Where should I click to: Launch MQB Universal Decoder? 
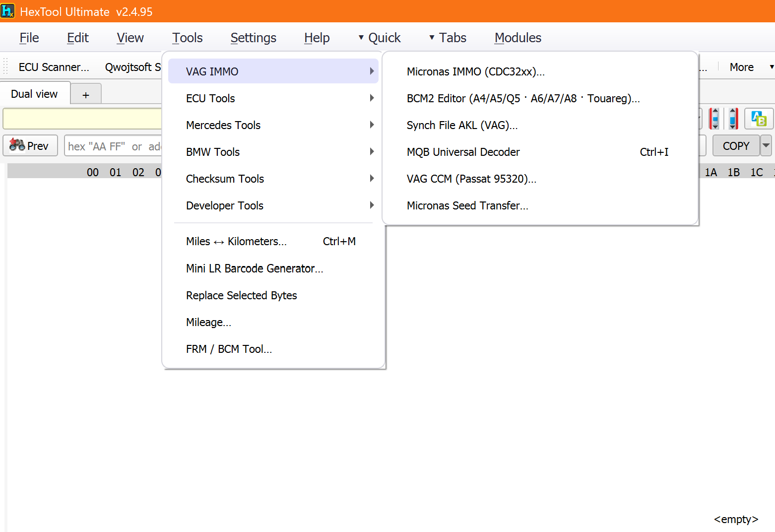click(540, 151)
